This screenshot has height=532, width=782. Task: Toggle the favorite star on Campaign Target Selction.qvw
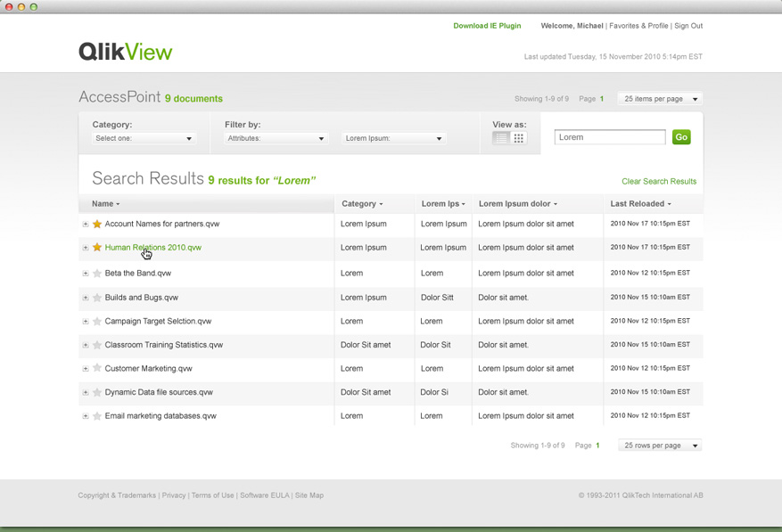pos(97,321)
